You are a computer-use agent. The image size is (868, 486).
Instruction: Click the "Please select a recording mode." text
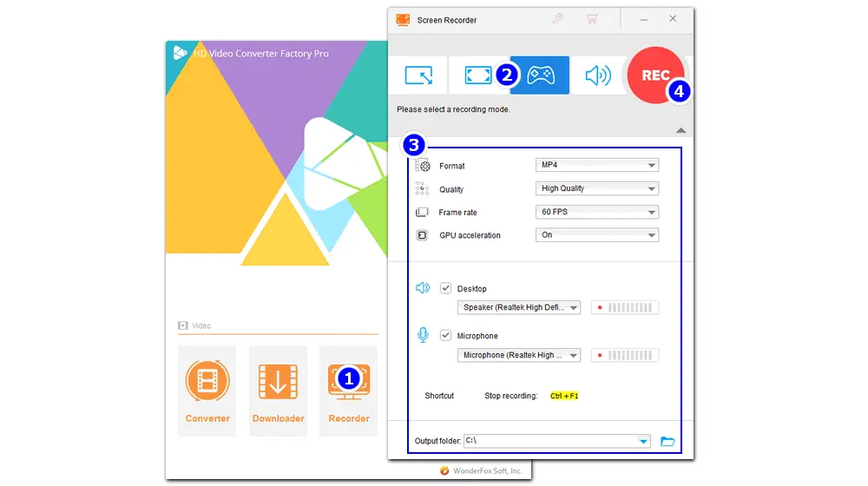(x=453, y=109)
